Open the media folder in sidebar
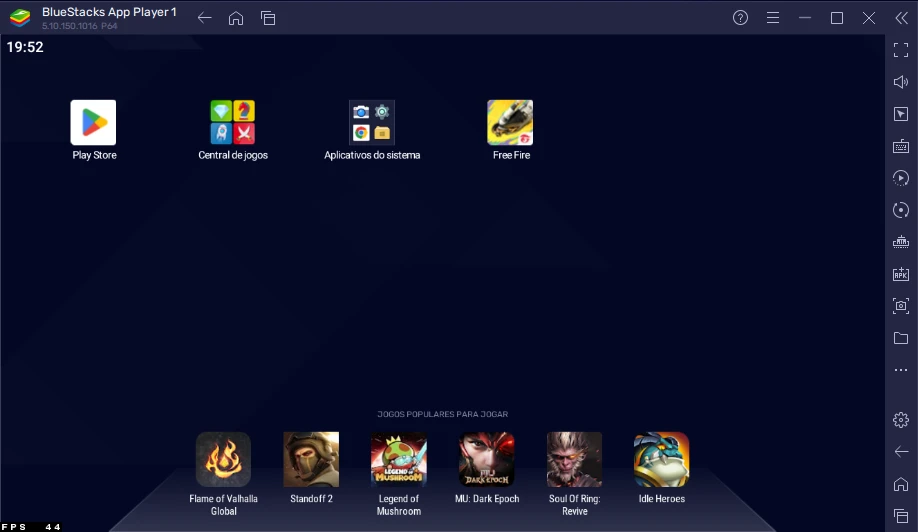Screen dimensions: 918x532 pyautogui.click(x=901, y=338)
